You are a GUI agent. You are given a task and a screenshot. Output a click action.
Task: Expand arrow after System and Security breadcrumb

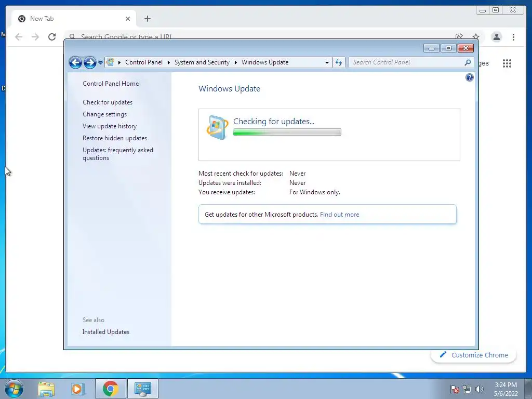point(235,62)
